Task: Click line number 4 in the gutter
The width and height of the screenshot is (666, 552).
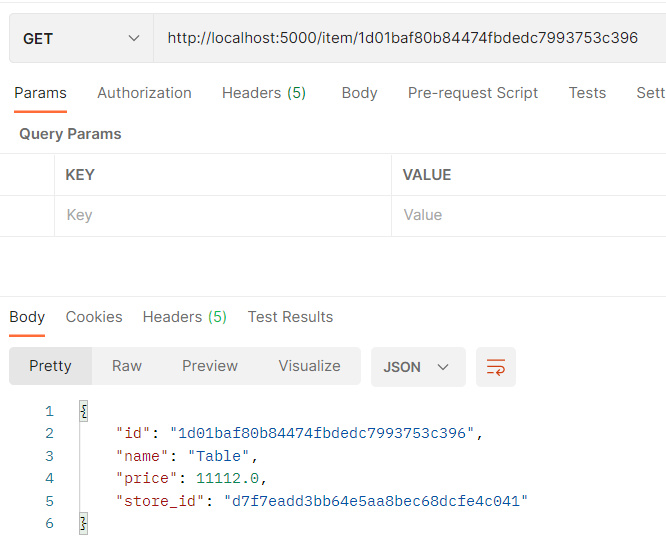Action: pos(50,479)
